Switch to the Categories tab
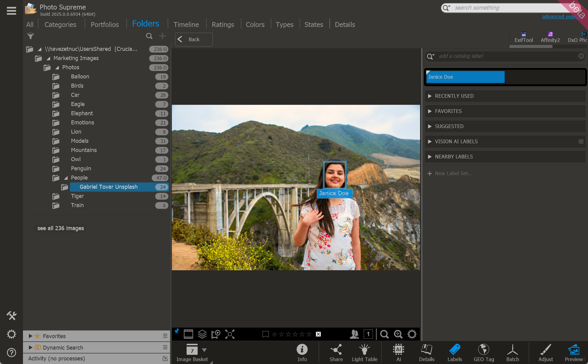 click(x=60, y=25)
